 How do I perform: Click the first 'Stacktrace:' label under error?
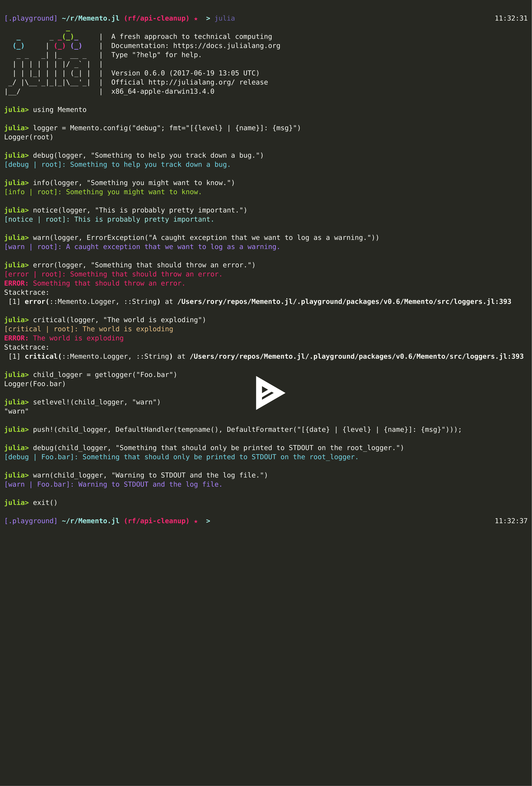[x=27, y=292]
